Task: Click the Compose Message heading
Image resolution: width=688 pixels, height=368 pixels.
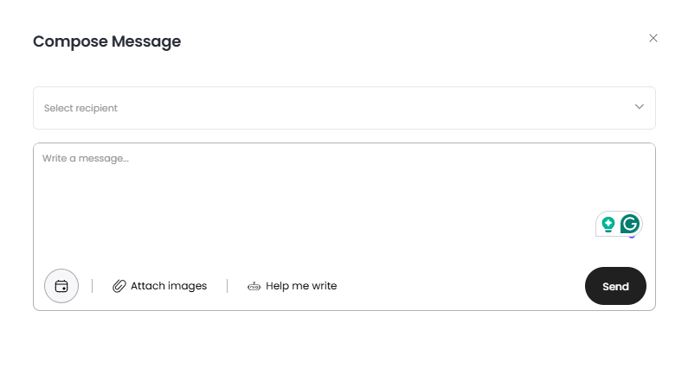Action: point(107,41)
